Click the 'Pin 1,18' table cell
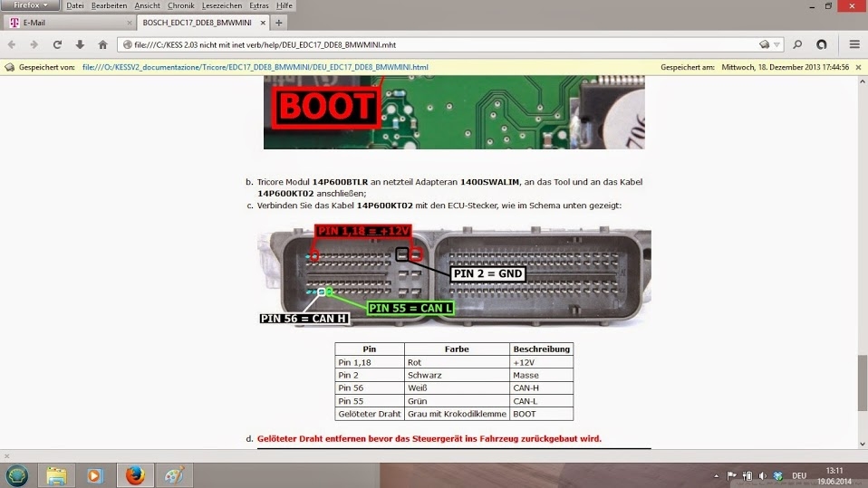 (x=370, y=362)
